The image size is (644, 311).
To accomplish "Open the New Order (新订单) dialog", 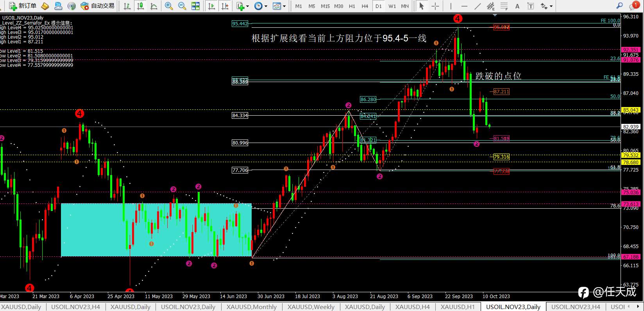I will (23, 6).
